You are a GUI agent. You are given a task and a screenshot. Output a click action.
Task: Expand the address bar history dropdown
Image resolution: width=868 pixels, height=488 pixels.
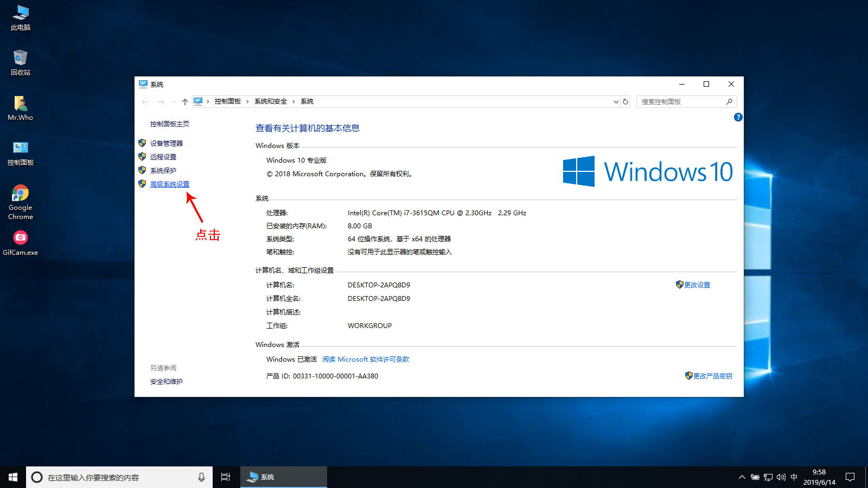pyautogui.click(x=616, y=101)
